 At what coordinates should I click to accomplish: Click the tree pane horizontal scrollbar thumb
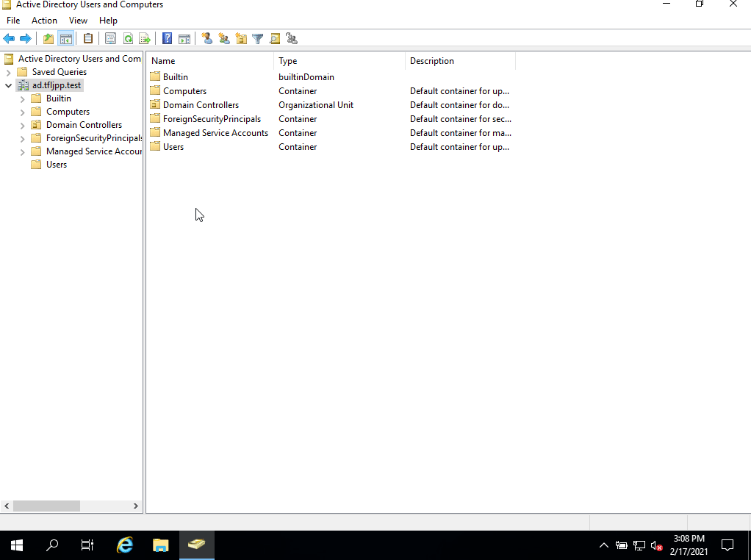(46, 506)
